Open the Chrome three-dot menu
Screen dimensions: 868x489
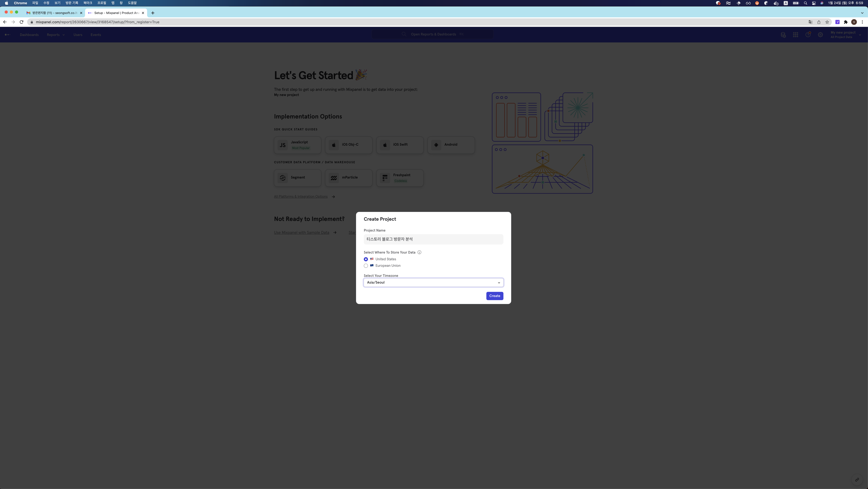point(862,22)
